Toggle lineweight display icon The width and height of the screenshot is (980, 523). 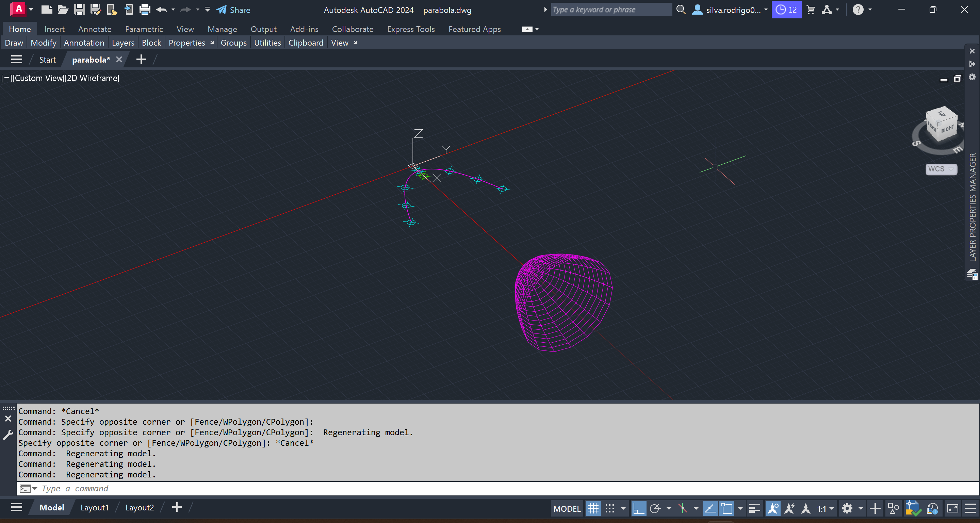(754, 509)
